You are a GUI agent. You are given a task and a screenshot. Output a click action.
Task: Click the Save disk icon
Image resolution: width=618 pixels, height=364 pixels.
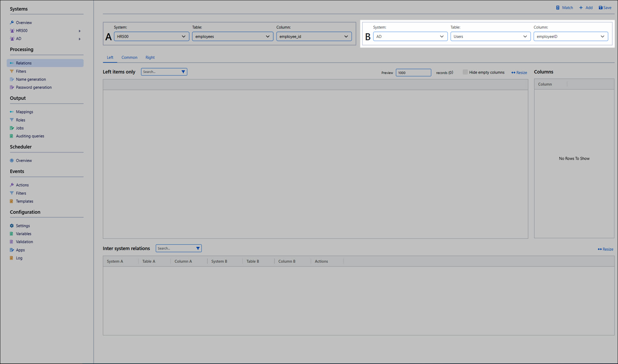coord(600,8)
